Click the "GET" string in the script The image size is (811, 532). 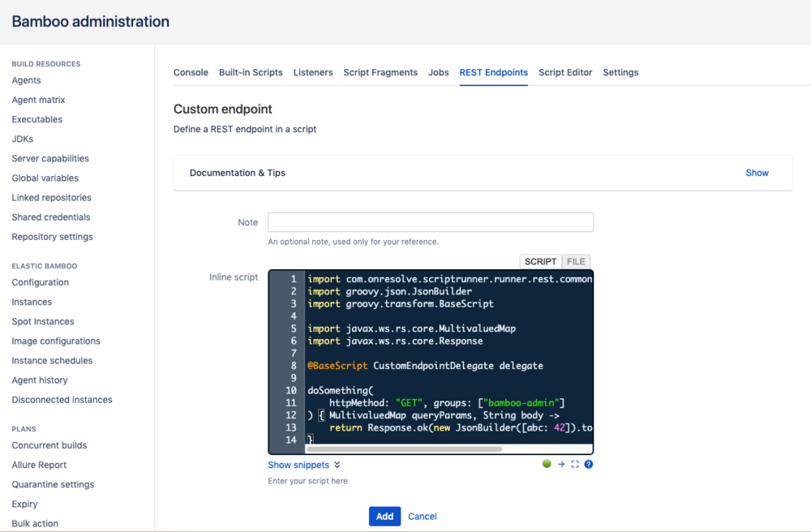(x=409, y=403)
